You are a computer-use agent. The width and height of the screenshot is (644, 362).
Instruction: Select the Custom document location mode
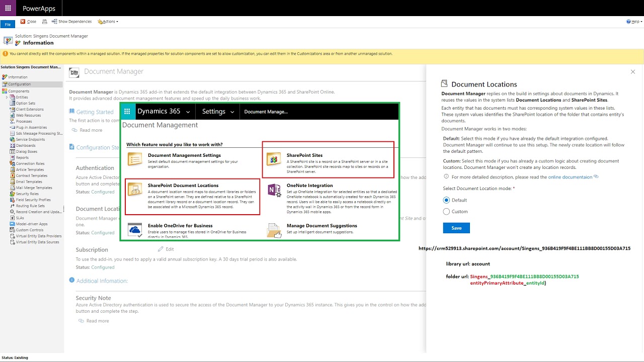[x=446, y=212]
